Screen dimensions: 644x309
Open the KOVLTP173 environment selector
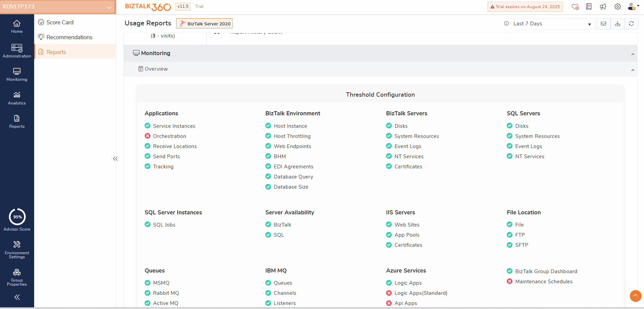pyautogui.click(x=57, y=6)
